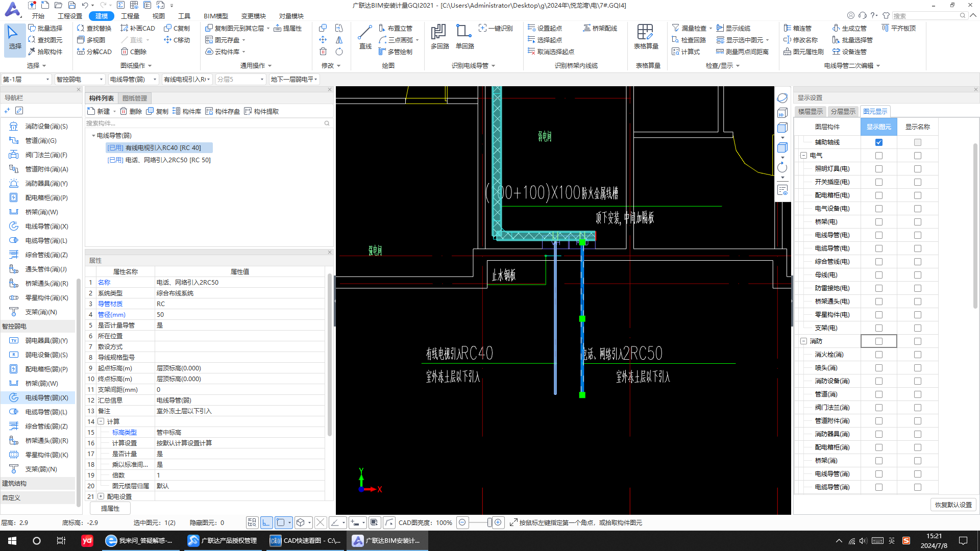The height and width of the screenshot is (551, 980).
Task: Click 桥架配线 tool
Action: pyautogui.click(x=600, y=28)
